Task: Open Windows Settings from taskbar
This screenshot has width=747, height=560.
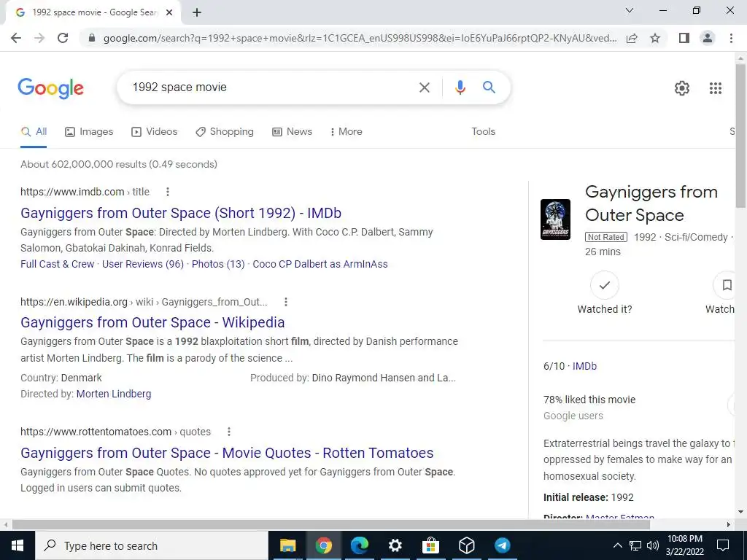Action: (x=395, y=545)
